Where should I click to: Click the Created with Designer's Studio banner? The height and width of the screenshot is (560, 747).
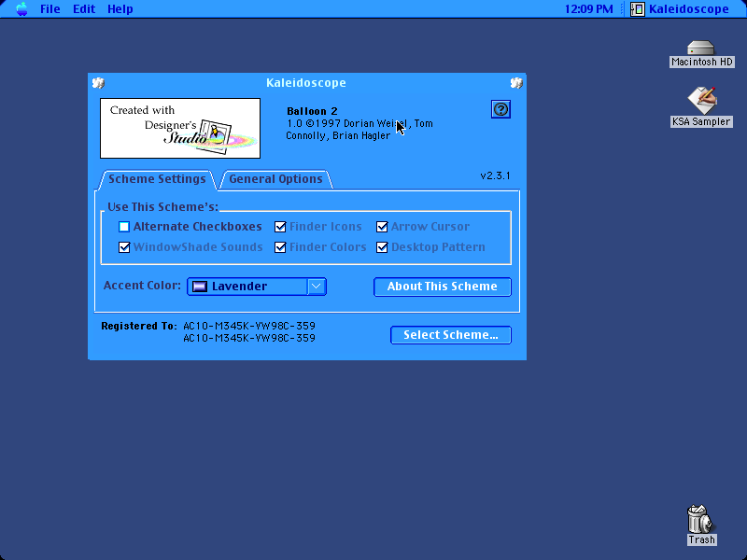point(180,128)
